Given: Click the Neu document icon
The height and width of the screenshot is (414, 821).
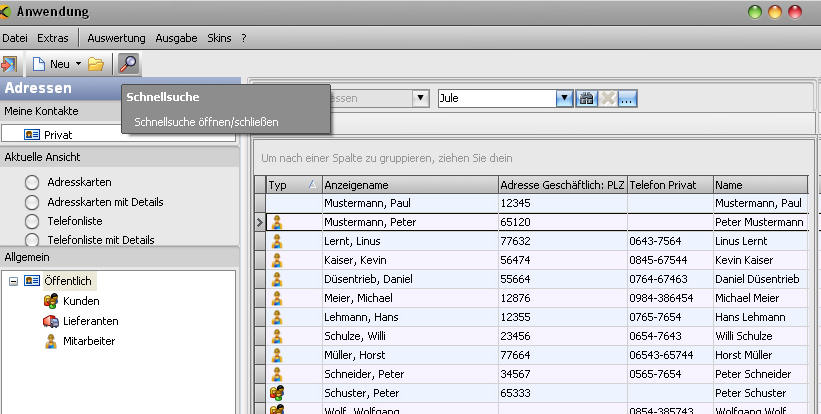Looking at the screenshot, I should (x=39, y=64).
